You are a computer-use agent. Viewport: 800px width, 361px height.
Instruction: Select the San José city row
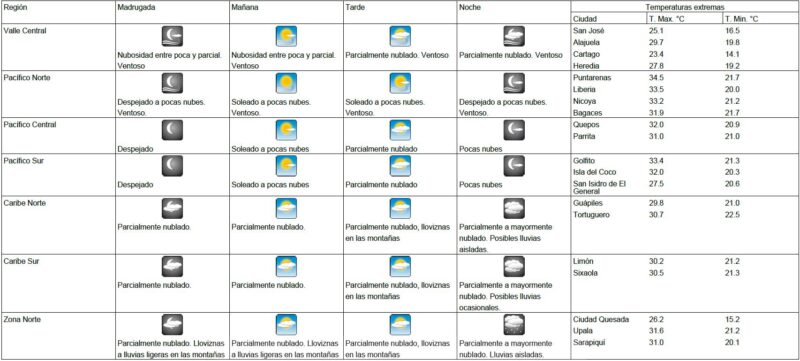685,31
